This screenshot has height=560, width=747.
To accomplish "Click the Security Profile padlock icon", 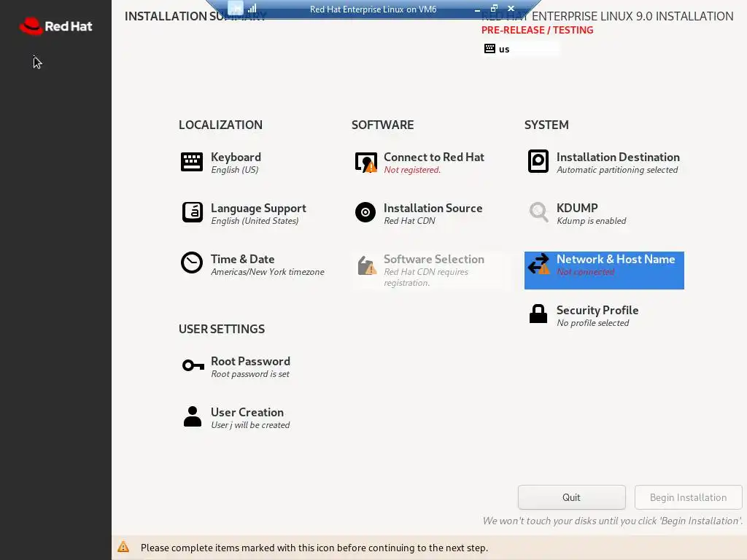I will [538, 314].
